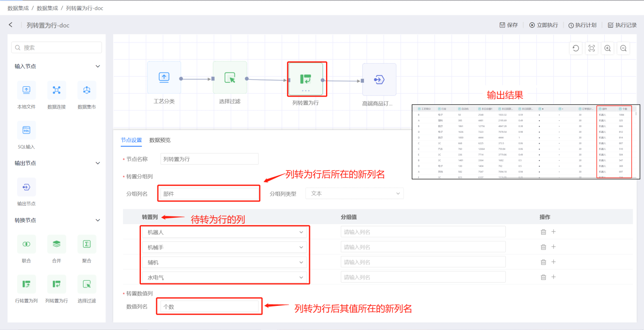Switch to the 数据预览 tab
The height and width of the screenshot is (330, 644).
pos(160,140)
